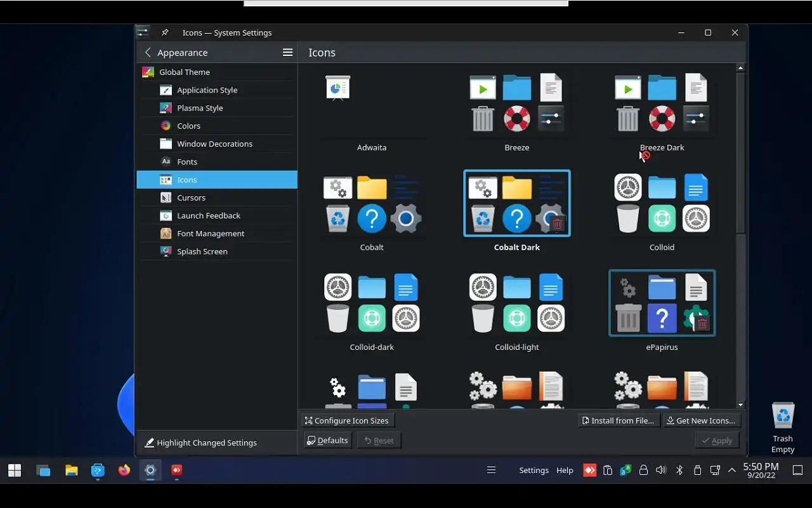812x508 pixels.
Task: Click System Settings taskbar icon
Action: [150, 471]
